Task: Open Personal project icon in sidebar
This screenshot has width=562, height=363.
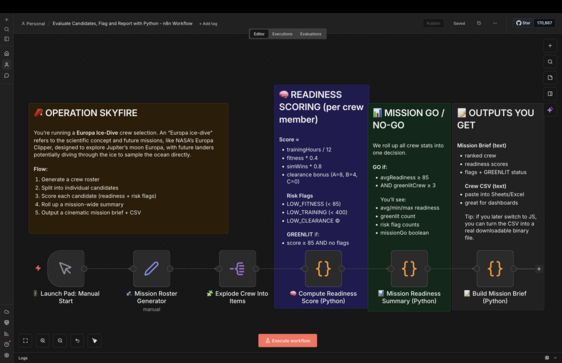Action: coord(6,65)
